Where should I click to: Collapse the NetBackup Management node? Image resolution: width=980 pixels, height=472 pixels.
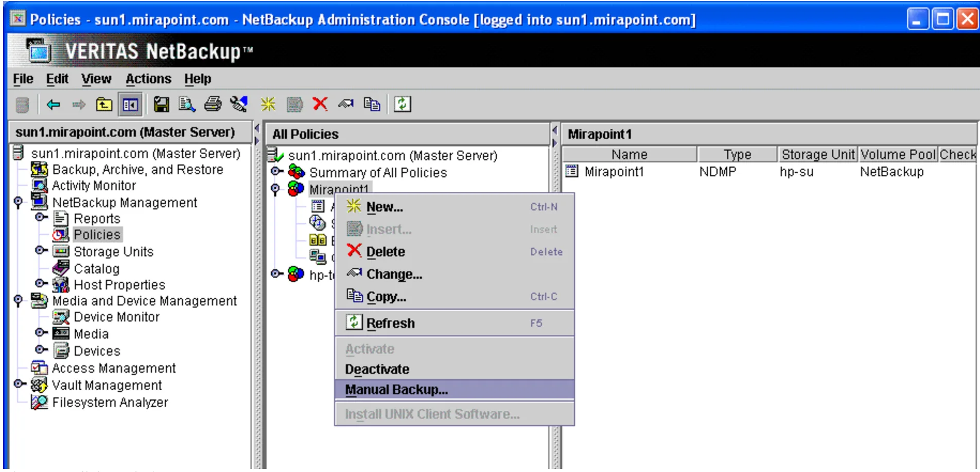pyautogui.click(x=19, y=202)
